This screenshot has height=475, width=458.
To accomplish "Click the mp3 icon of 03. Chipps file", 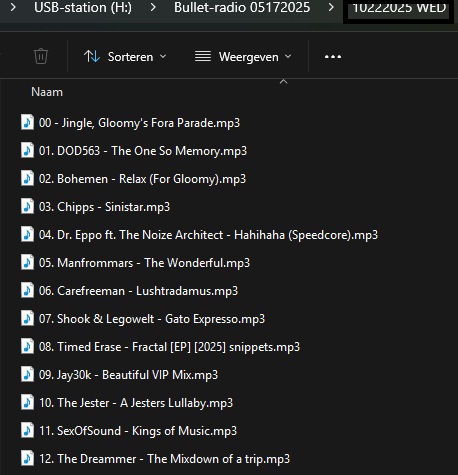I will [27, 206].
